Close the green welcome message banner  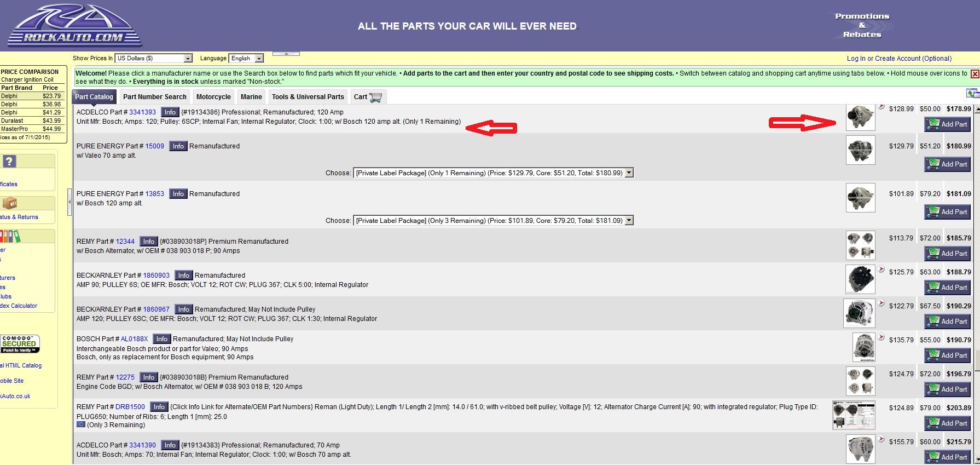(x=975, y=74)
